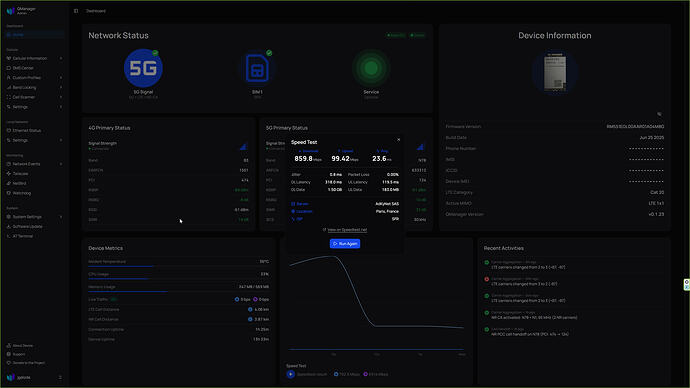Toggle the sidebar collapse icon
This screenshot has height=388, width=690.
point(76,11)
